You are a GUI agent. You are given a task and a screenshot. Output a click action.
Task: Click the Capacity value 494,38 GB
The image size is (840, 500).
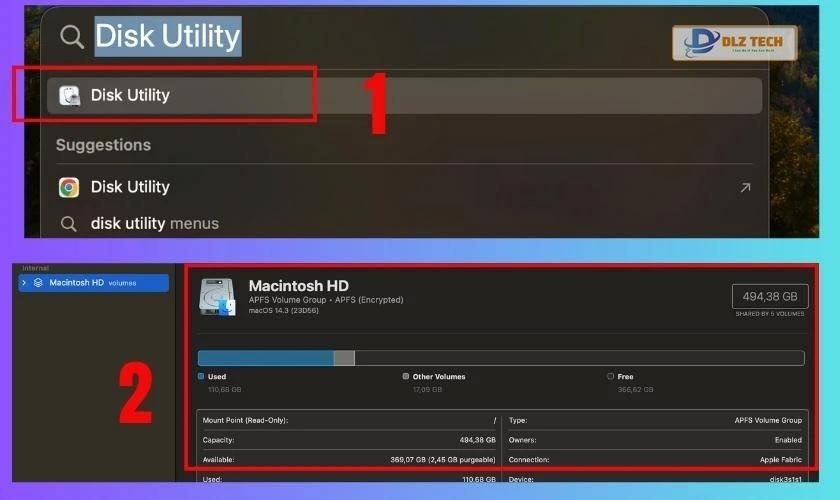click(x=477, y=440)
